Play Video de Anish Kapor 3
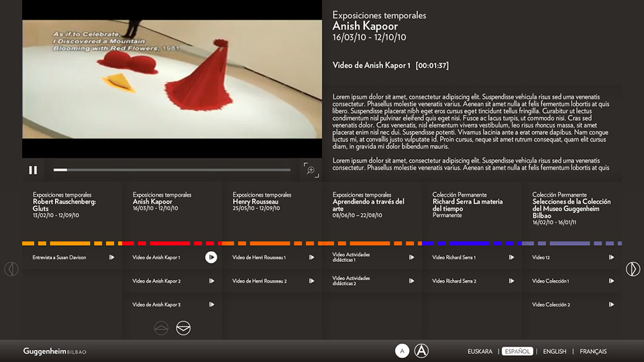Screen dimensions: 644x362 pos(211,305)
